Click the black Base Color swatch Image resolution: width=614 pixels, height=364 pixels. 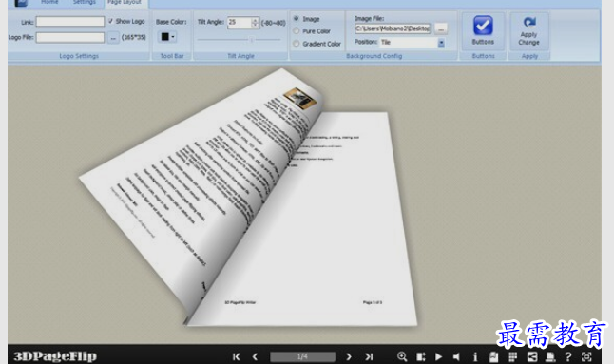tap(164, 37)
